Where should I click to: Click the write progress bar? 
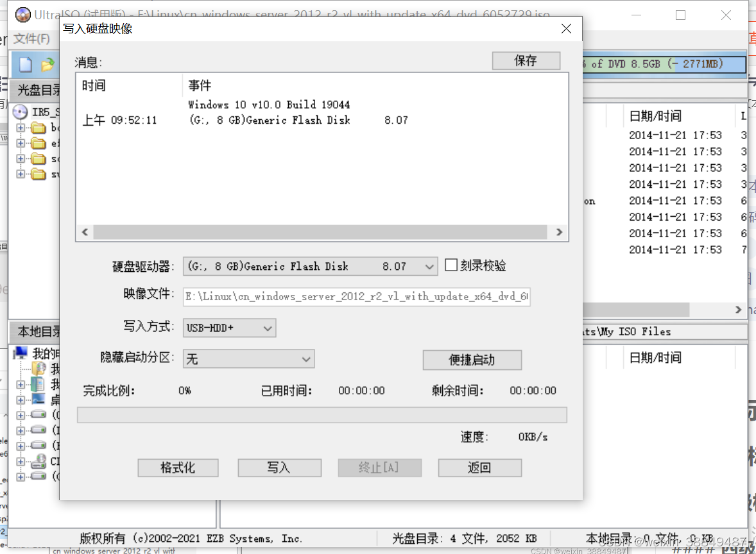tap(322, 415)
